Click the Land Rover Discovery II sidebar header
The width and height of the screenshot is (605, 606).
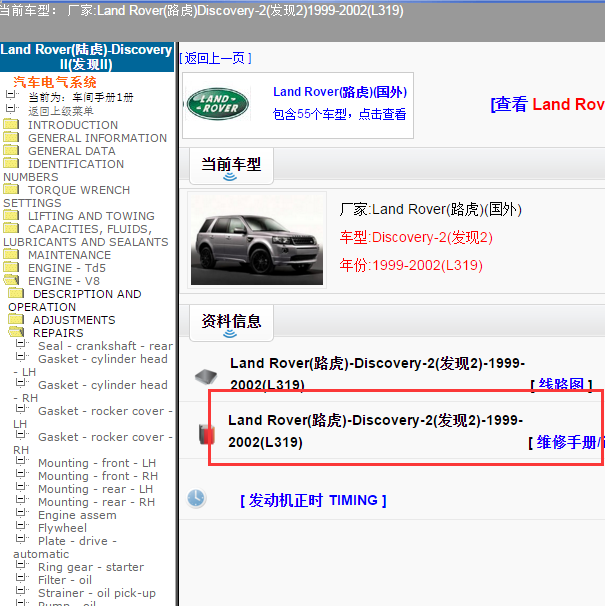coord(87,57)
